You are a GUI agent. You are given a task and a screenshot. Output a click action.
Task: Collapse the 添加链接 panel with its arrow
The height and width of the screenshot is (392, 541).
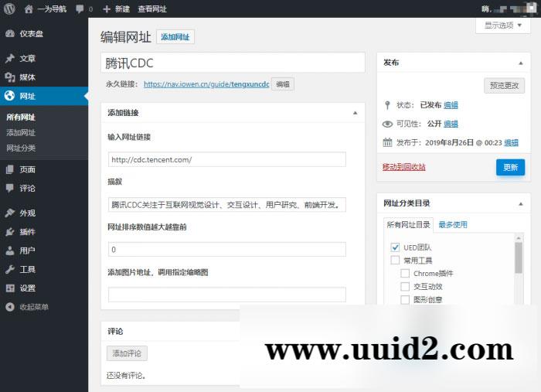point(355,113)
